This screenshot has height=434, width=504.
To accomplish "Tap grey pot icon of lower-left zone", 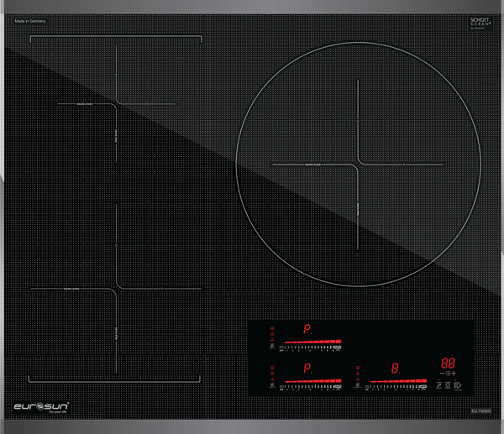I will [272, 385].
